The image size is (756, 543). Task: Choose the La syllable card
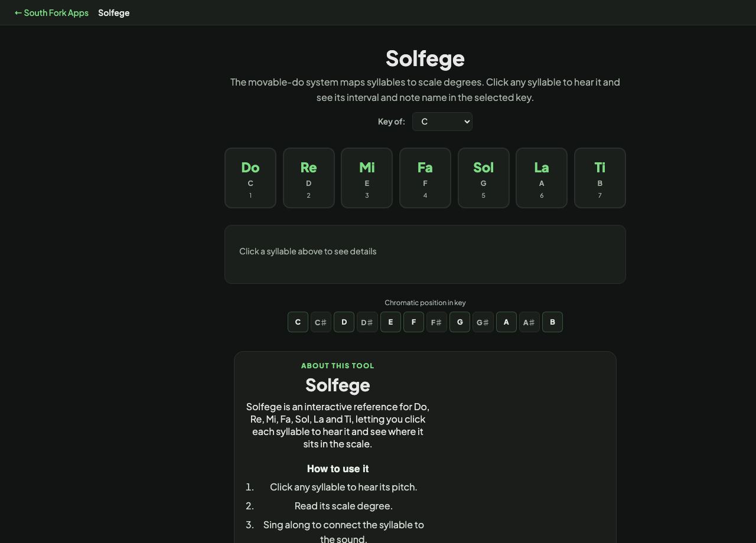click(x=542, y=178)
